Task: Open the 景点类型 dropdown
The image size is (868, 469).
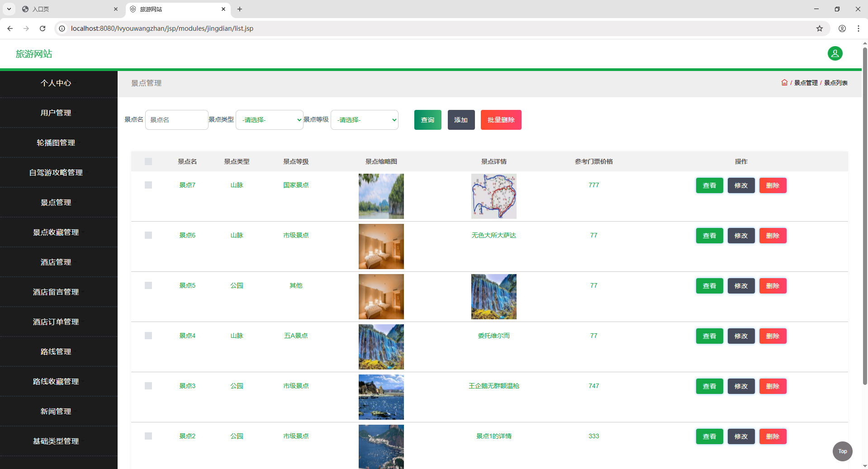Action: (x=270, y=120)
